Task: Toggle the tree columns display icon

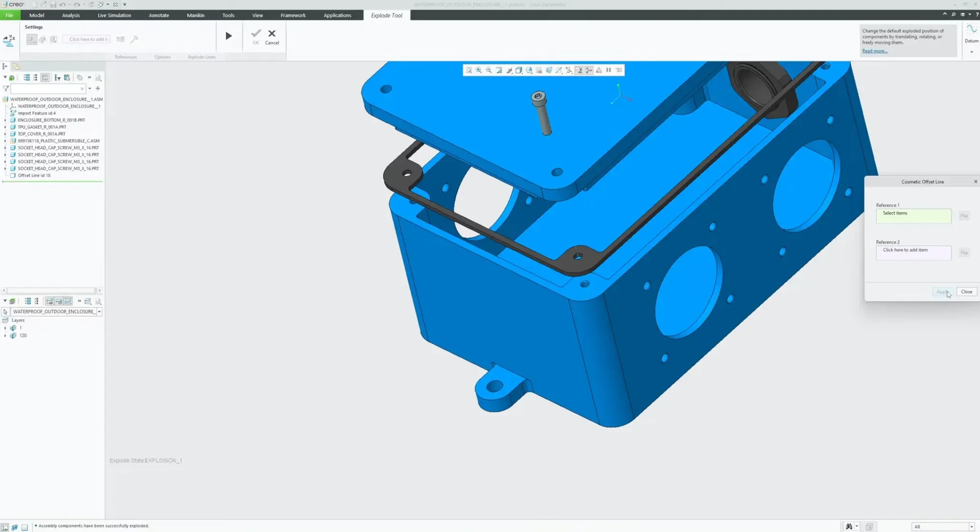Action: coord(45,78)
